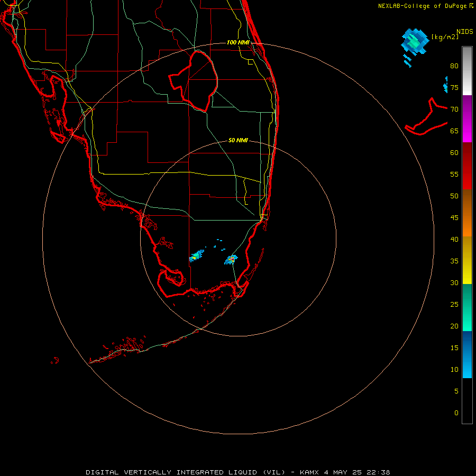
Task: Pick the black bottom segment of the color bar
Action: tap(467, 401)
